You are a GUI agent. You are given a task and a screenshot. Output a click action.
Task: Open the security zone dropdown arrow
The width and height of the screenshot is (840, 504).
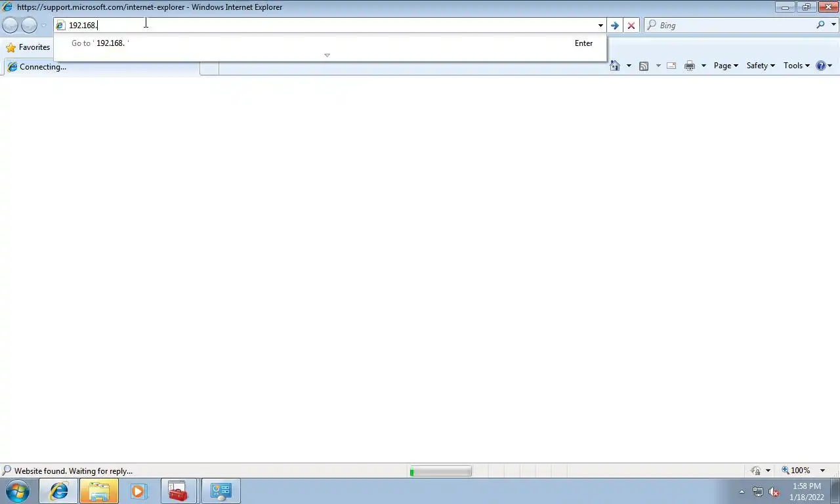point(768,471)
